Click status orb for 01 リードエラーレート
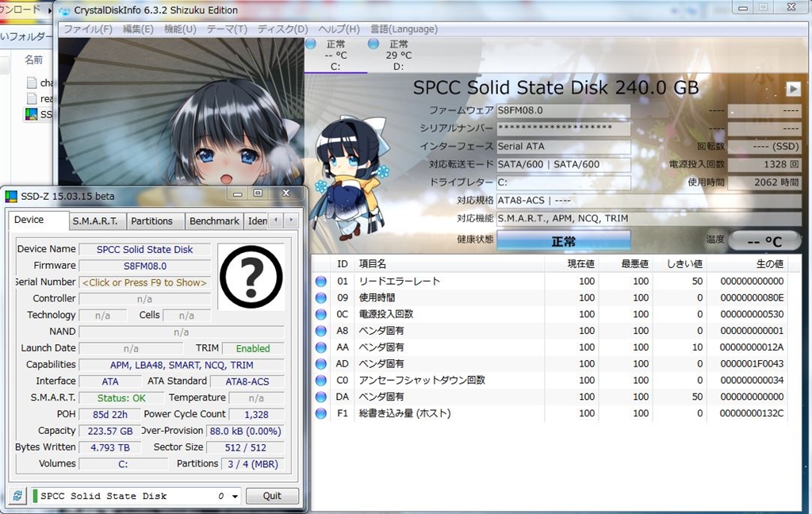812x514 pixels. coord(321,282)
